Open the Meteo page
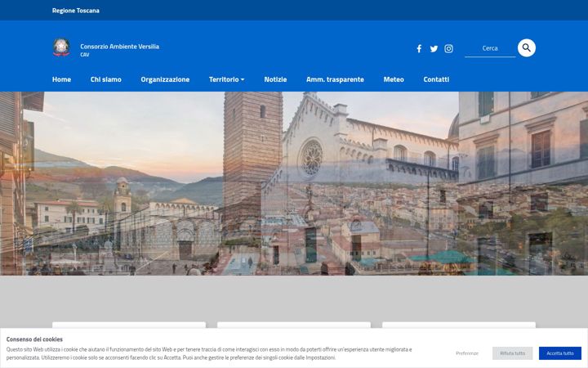588x368 pixels. pos(394,79)
